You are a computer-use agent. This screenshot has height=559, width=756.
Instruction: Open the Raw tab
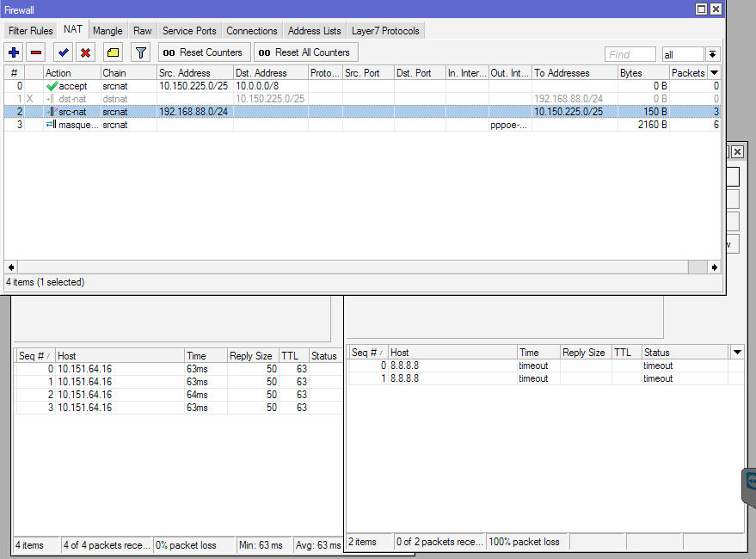click(143, 31)
